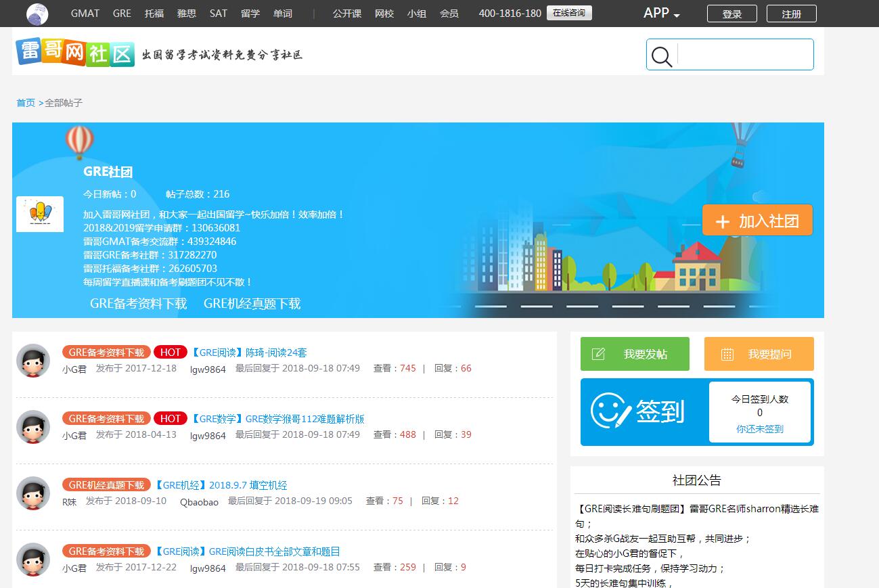The width and height of the screenshot is (879, 588).
Task: Click the 登录 button
Action: point(731,13)
